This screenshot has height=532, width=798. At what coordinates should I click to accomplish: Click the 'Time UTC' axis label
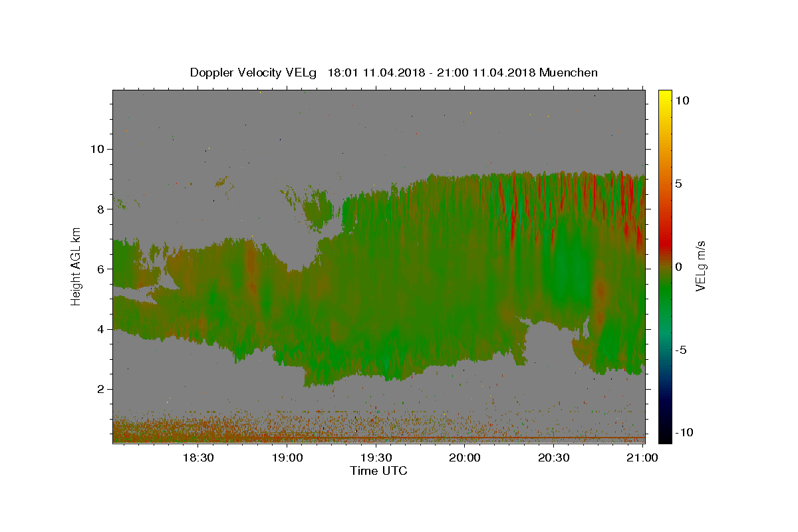click(x=378, y=471)
